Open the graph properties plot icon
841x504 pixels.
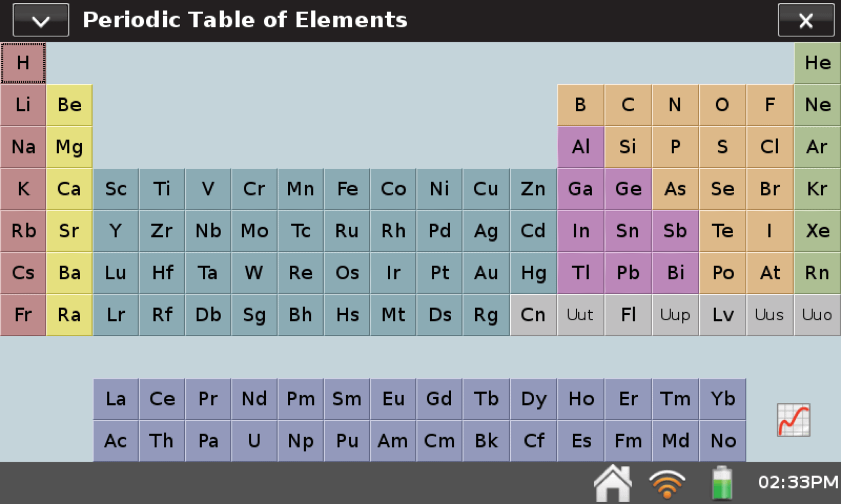tap(792, 419)
